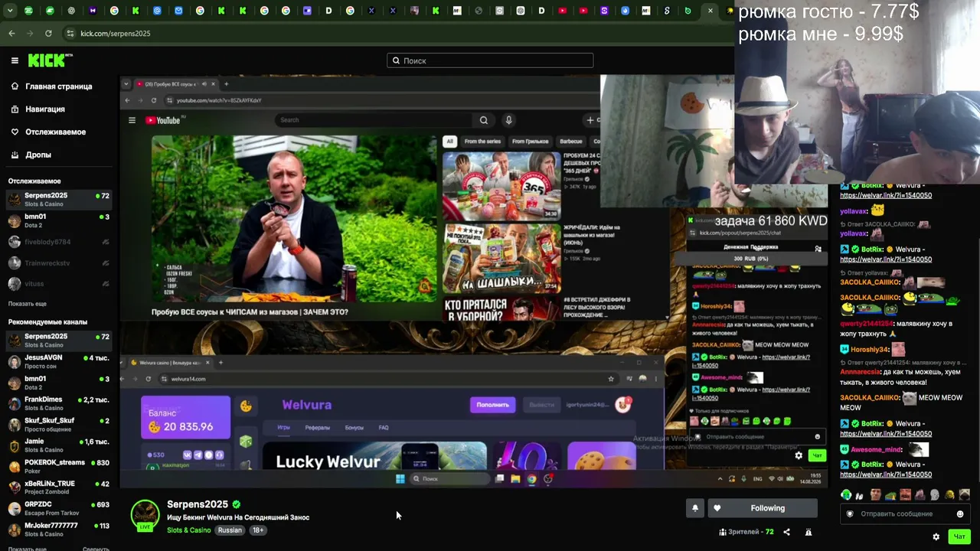Viewport: 980px width, 551px height.
Task: Click YouTube search box in the stream
Action: point(374,120)
